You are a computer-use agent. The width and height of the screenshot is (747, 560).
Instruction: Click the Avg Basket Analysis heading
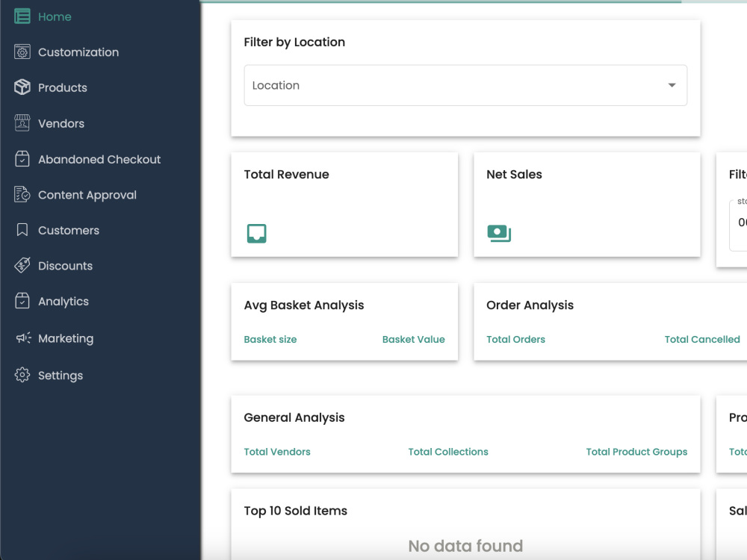click(304, 305)
